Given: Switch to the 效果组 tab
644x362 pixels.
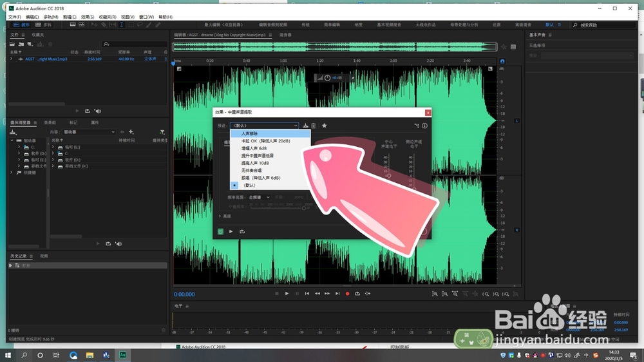Looking at the screenshot, I should (50, 122).
